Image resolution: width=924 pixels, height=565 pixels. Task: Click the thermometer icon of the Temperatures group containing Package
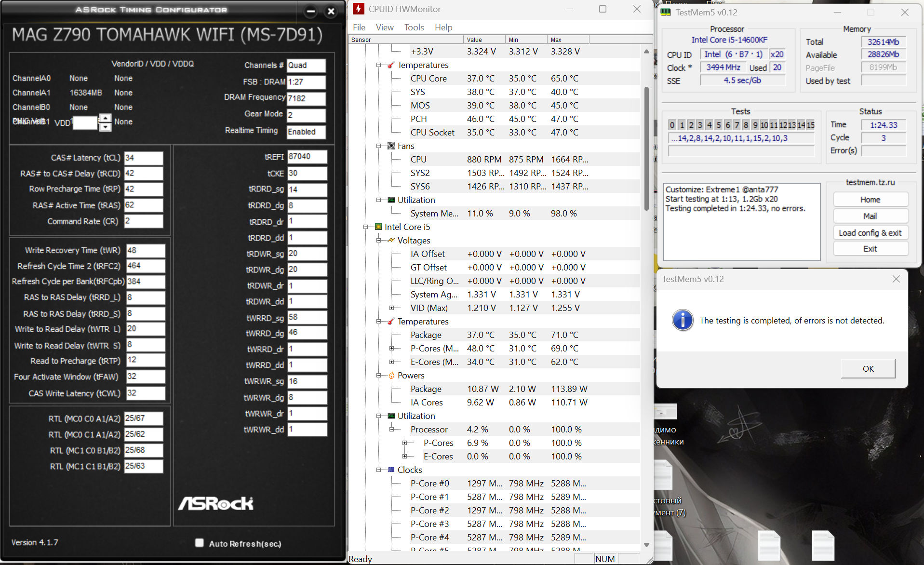point(391,322)
